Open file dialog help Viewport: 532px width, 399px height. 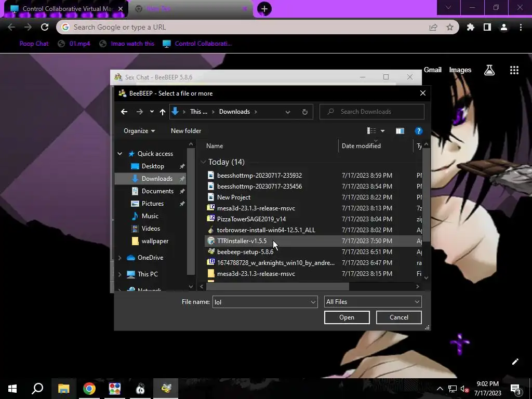(418, 131)
